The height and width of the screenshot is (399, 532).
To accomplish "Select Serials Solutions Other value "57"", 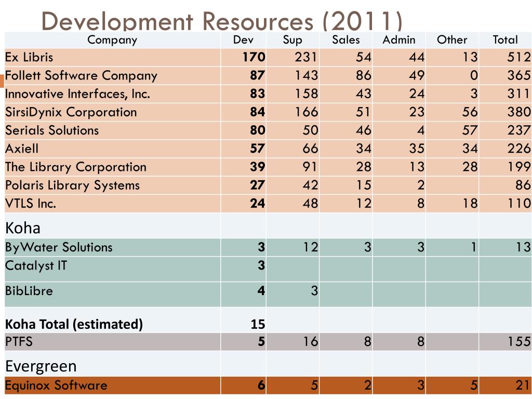I will click(470, 130).
